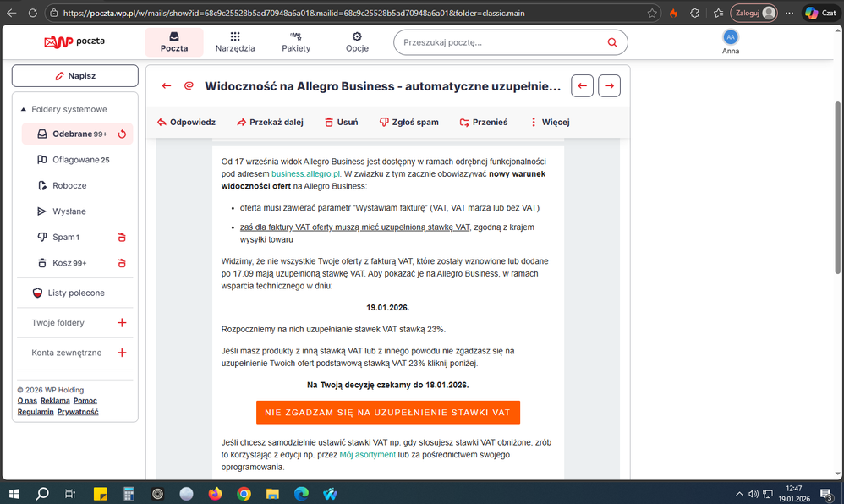Open the Anna account avatar
The width and height of the screenshot is (844, 504).
731,37
